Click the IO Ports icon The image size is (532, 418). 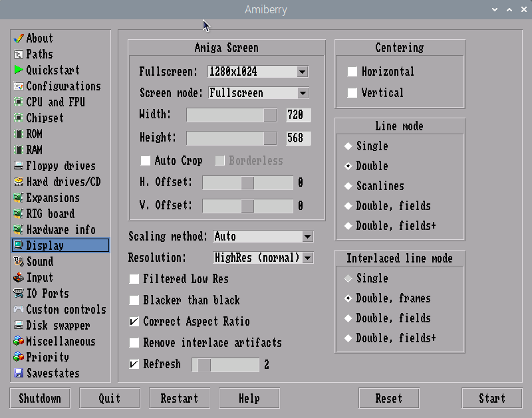click(19, 293)
